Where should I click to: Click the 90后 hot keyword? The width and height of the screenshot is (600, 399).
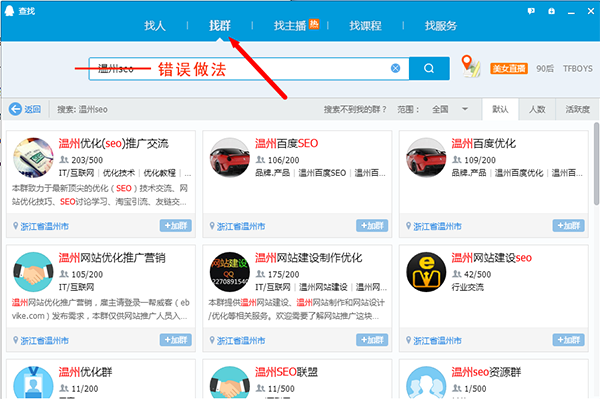point(545,68)
